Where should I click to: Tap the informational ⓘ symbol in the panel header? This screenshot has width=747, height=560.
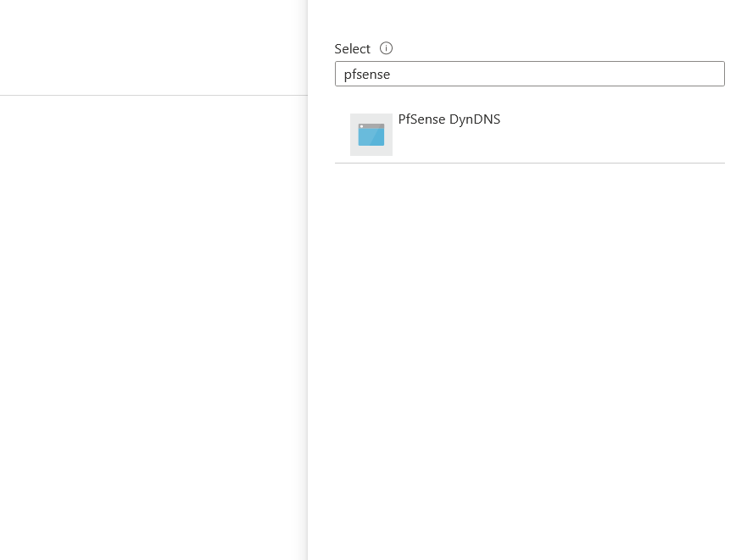coord(386,48)
